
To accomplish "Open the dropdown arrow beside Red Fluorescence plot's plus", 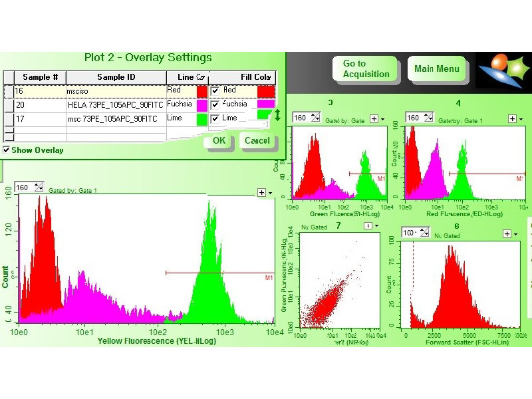I will tap(521, 118).
